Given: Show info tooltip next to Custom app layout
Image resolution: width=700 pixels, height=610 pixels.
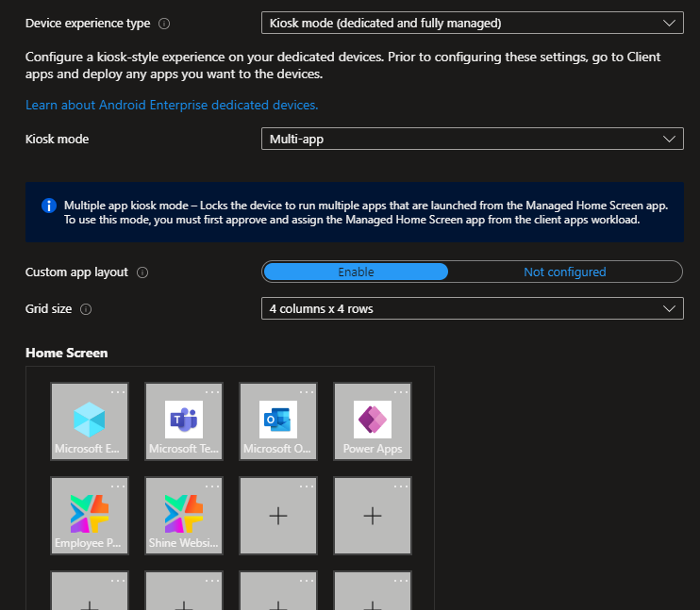Looking at the screenshot, I should [x=142, y=272].
